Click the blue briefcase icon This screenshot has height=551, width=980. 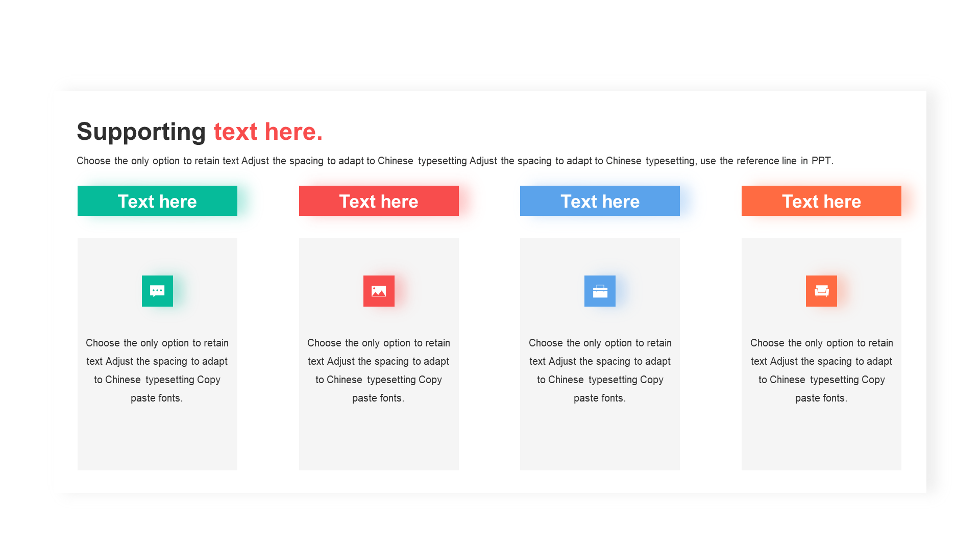click(x=600, y=291)
